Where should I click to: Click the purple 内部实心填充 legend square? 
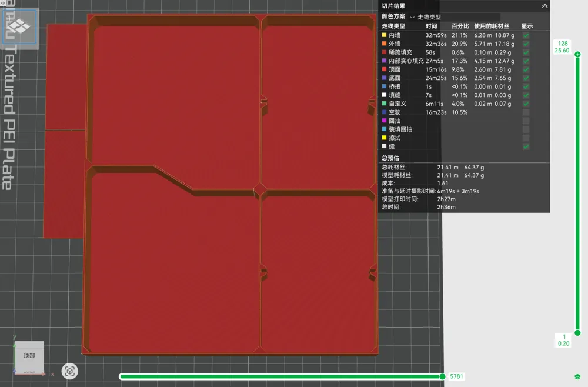click(x=384, y=61)
